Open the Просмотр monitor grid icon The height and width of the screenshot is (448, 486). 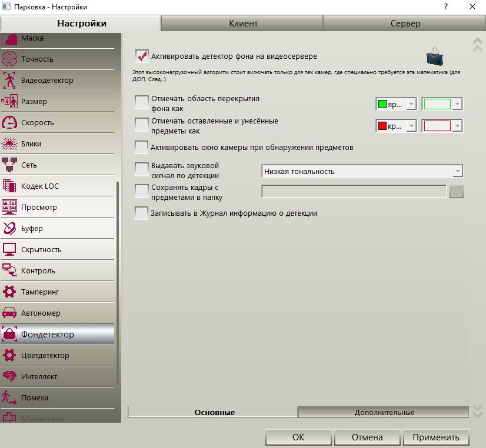point(9,207)
